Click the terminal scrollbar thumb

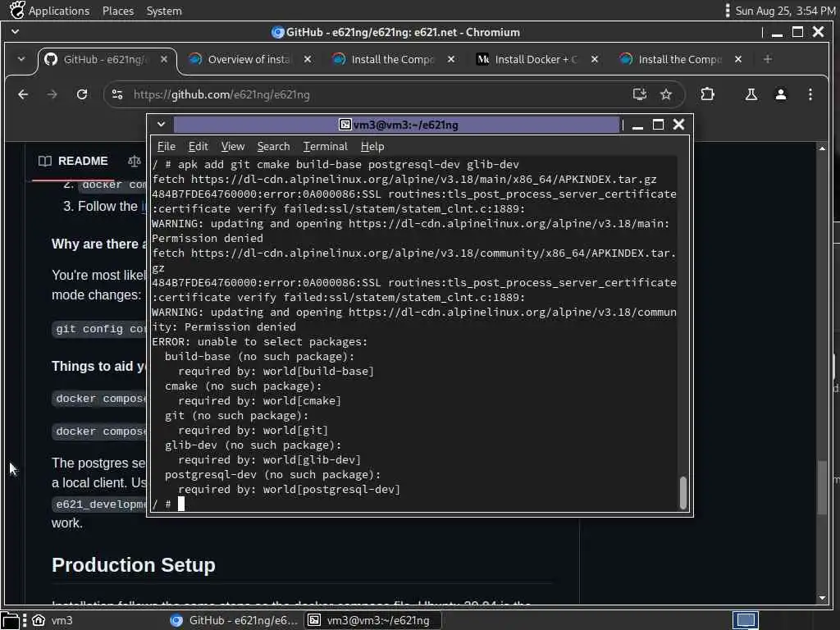(x=683, y=492)
